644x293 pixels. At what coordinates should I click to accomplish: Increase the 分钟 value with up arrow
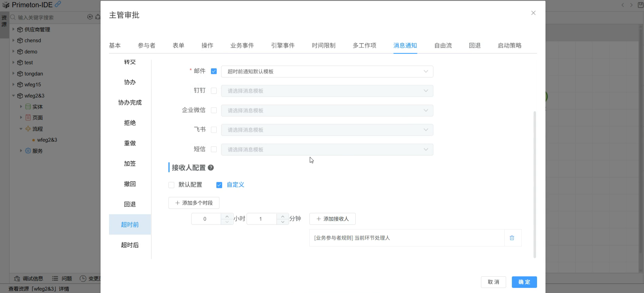pos(283,216)
